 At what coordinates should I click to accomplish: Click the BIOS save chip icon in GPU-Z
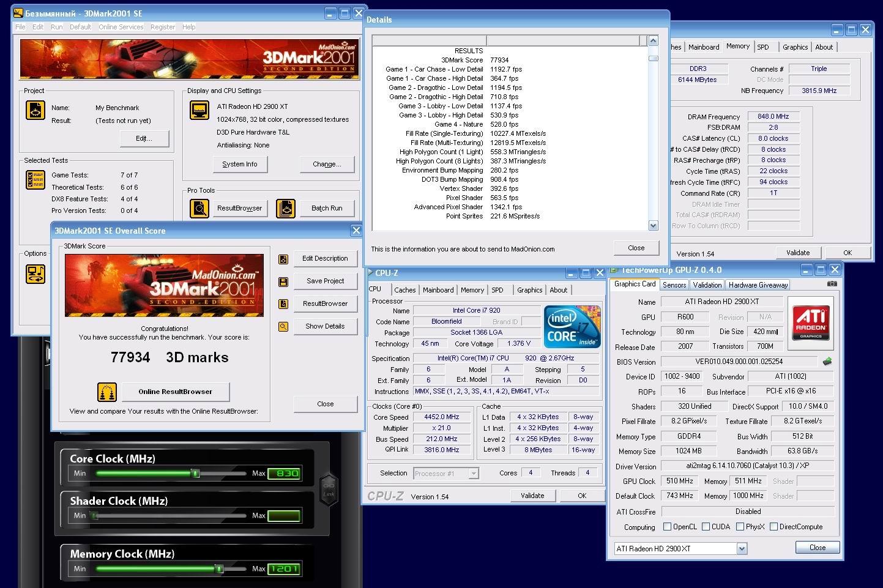point(827,362)
